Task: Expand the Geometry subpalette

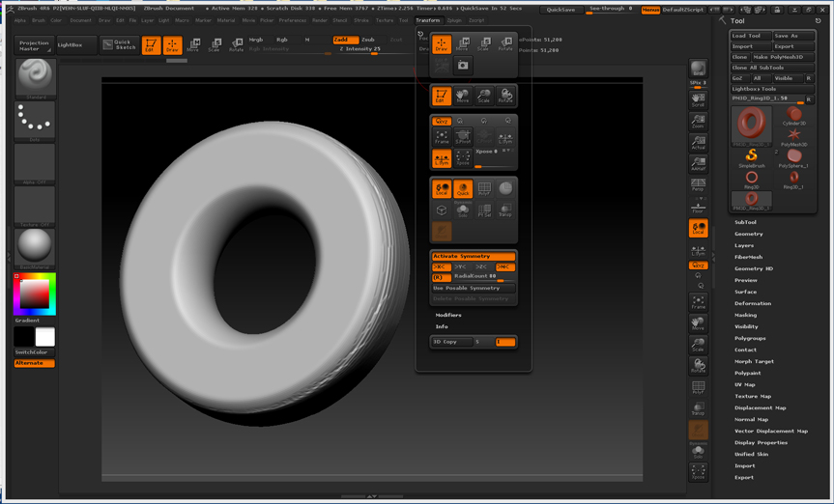Action: pos(748,234)
